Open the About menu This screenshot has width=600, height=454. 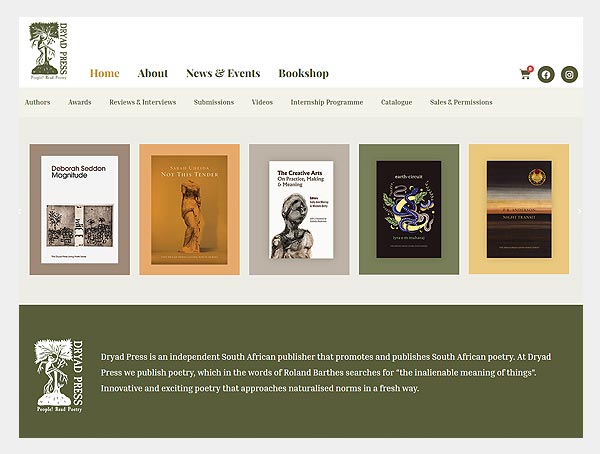point(153,73)
